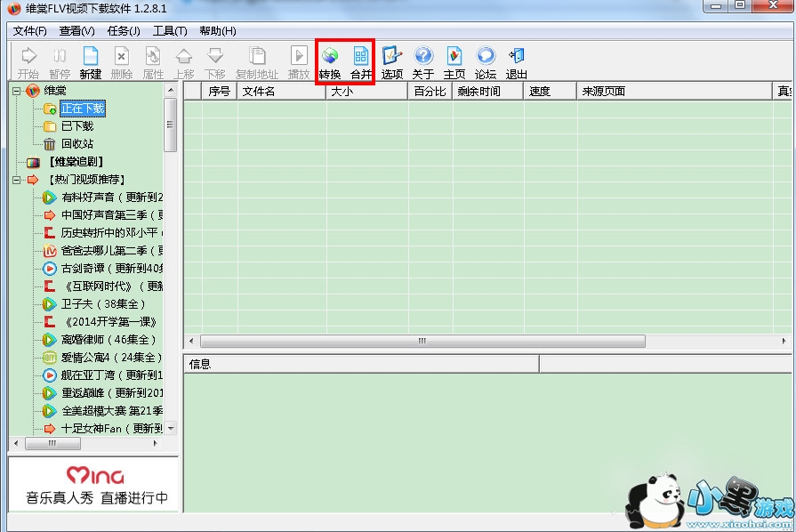The width and height of the screenshot is (796, 532).
Task: Select the 正在下载 folder
Action: pos(83,109)
